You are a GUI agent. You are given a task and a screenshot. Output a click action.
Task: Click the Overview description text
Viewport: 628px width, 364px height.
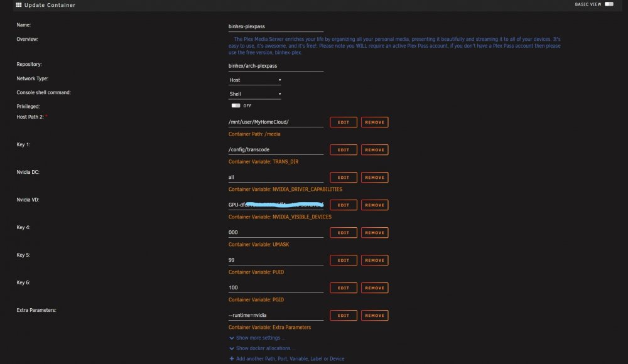(394, 46)
